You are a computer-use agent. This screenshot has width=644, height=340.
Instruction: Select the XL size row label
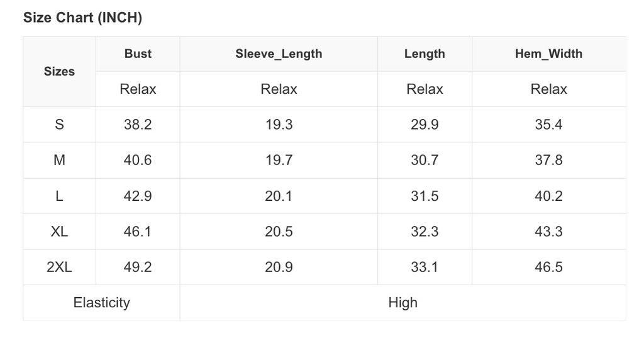pyautogui.click(x=59, y=232)
